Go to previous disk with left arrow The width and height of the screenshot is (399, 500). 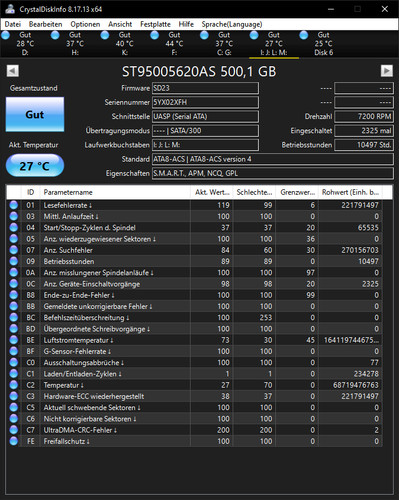13,71
